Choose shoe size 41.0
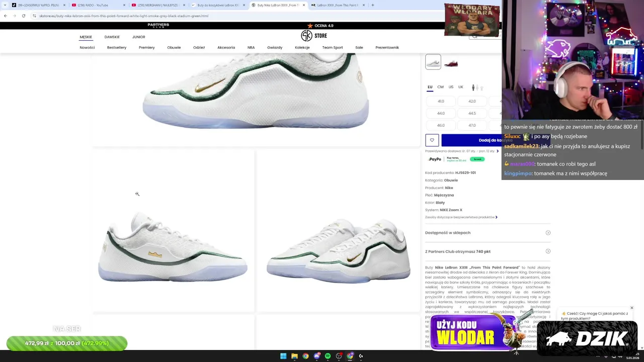644x362 pixels. [441, 101]
